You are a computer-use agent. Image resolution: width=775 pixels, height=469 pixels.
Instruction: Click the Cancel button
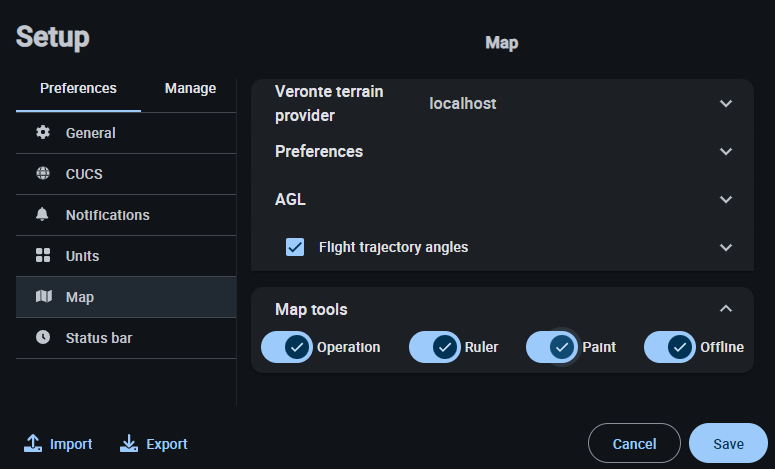tap(634, 444)
